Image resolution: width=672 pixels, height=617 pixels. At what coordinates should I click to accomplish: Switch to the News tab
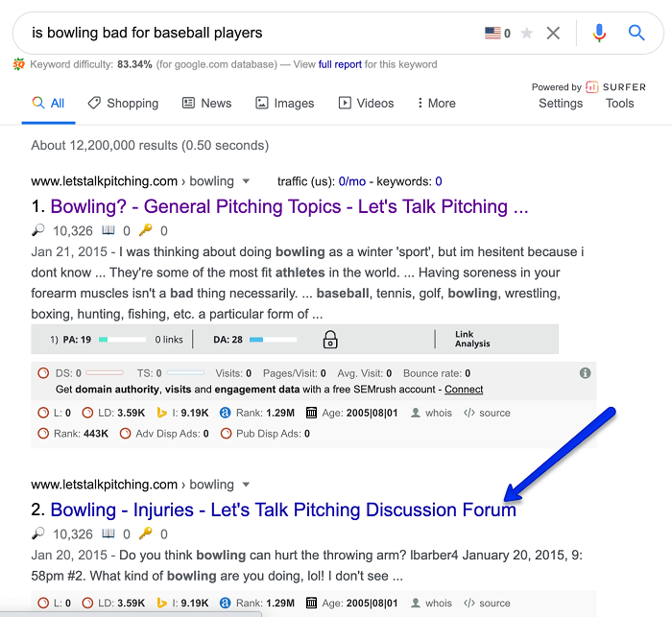pyautogui.click(x=207, y=104)
